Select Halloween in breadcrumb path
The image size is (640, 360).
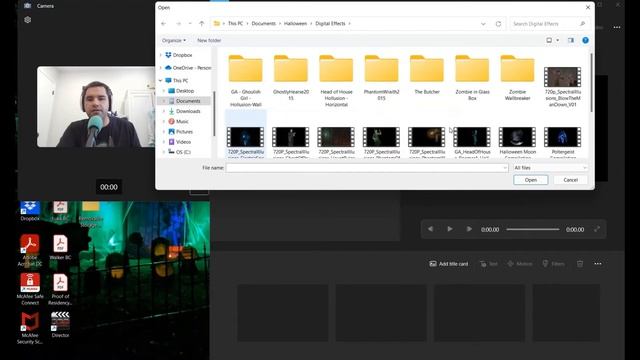point(295,24)
